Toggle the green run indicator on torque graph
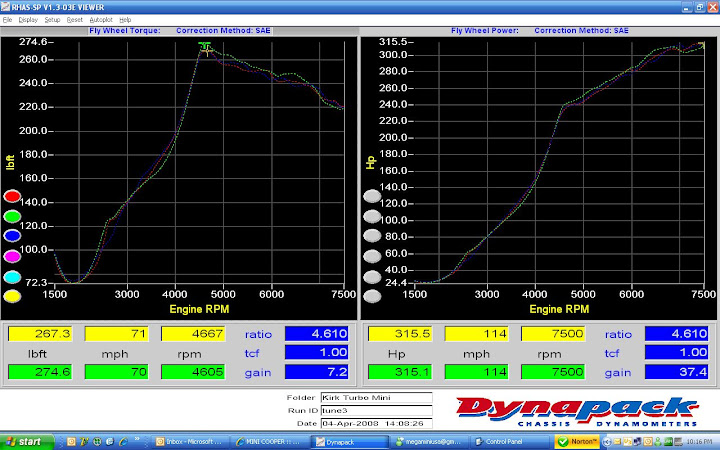The image size is (720, 450). click(x=12, y=216)
